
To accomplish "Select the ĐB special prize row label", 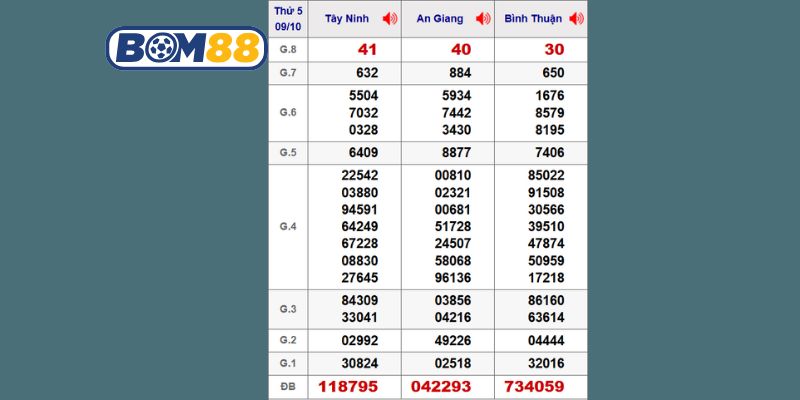I will pyautogui.click(x=288, y=386).
